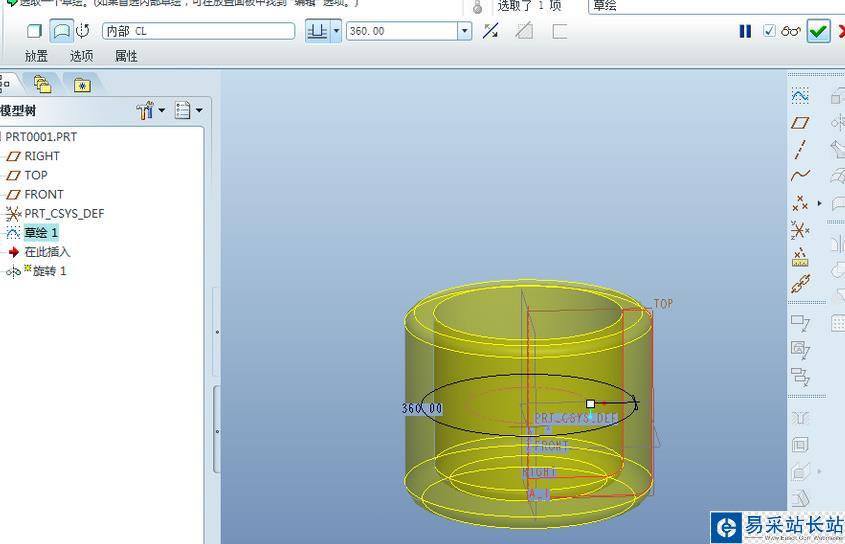The image size is (845, 544).
Task: Select 草绘 1 sketch feature
Action: tap(40, 233)
